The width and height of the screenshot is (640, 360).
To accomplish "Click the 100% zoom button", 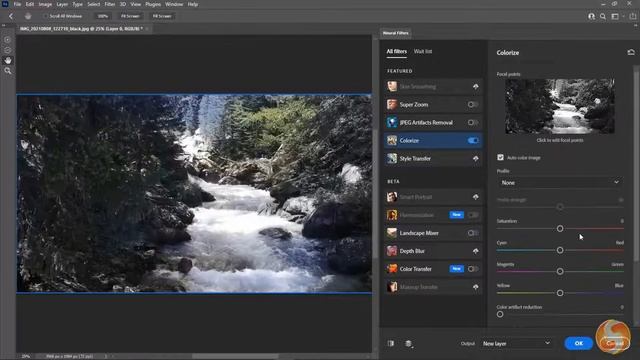I will pos(103,16).
